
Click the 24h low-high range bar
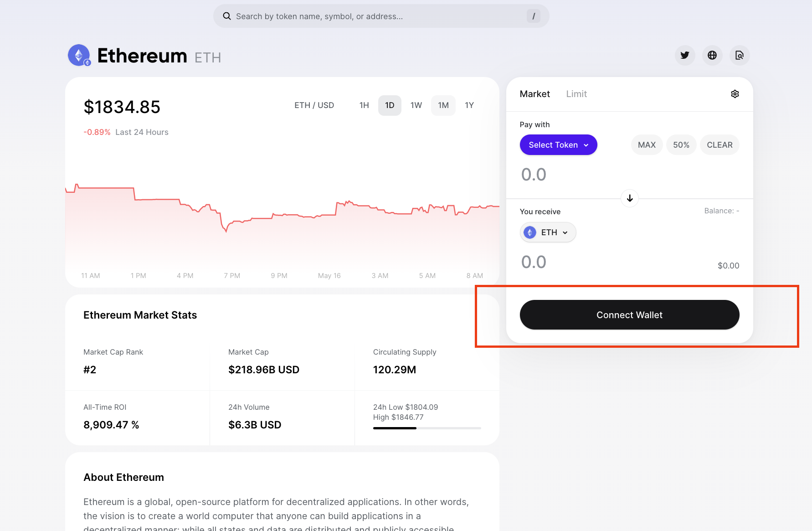point(427,428)
